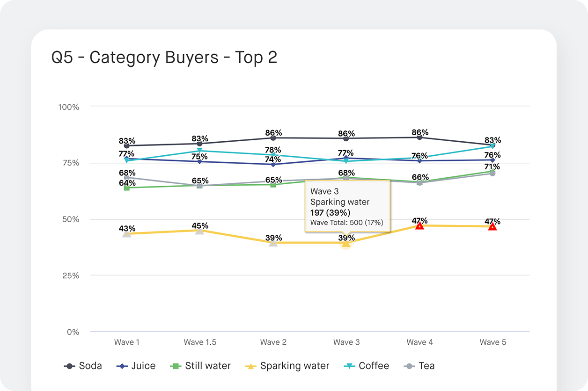
Task: Click the Wave 3 axis label
Action: 346,342
